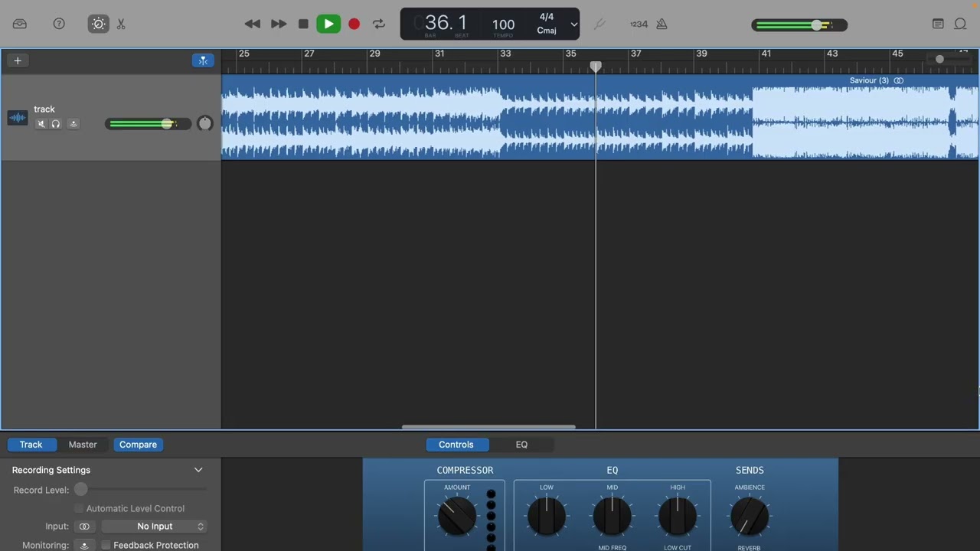Click the playhead marker in the ruler
The width and height of the screenshot is (980, 551).
(x=596, y=67)
